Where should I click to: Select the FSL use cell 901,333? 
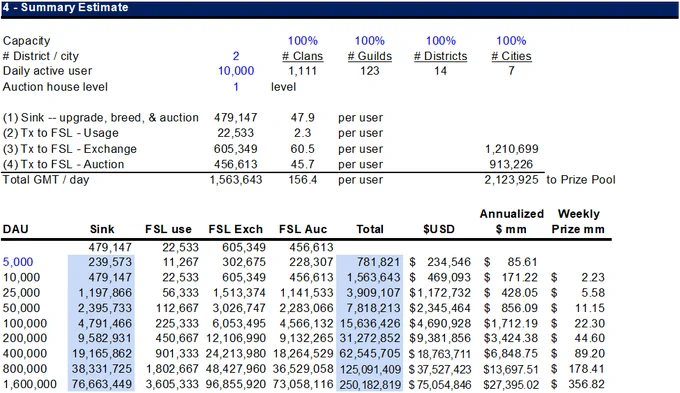pos(177,354)
